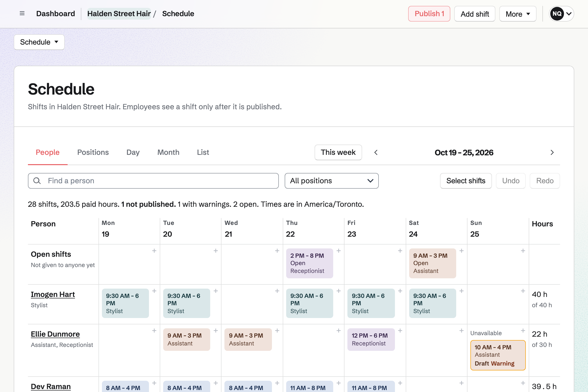The height and width of the screenshot is (392, 588).
Task: Open Dev Raman's profile link
Action: (51, 387)
